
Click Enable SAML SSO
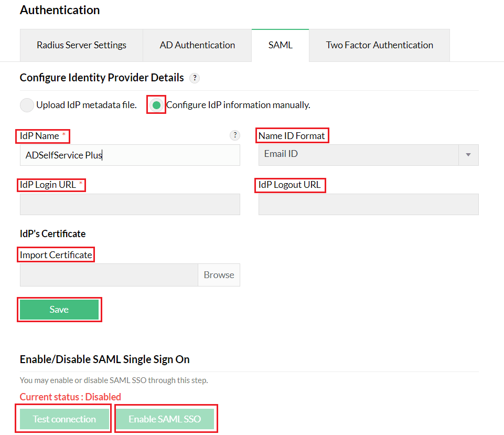(166, 418)
